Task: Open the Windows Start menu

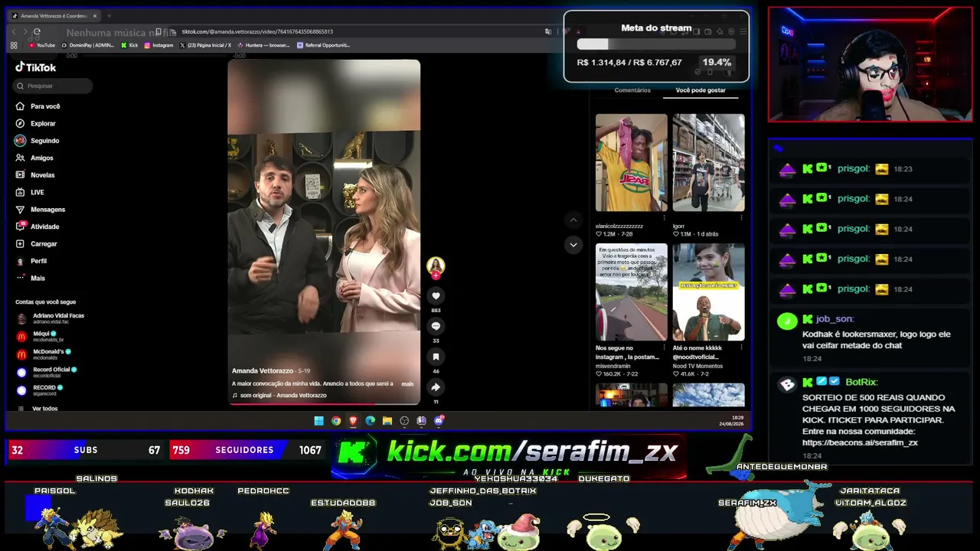Action: (318, 421)
